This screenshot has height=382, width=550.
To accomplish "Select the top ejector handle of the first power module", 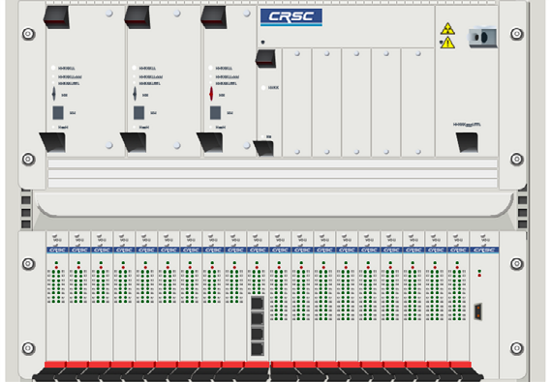I will [56, 17].
